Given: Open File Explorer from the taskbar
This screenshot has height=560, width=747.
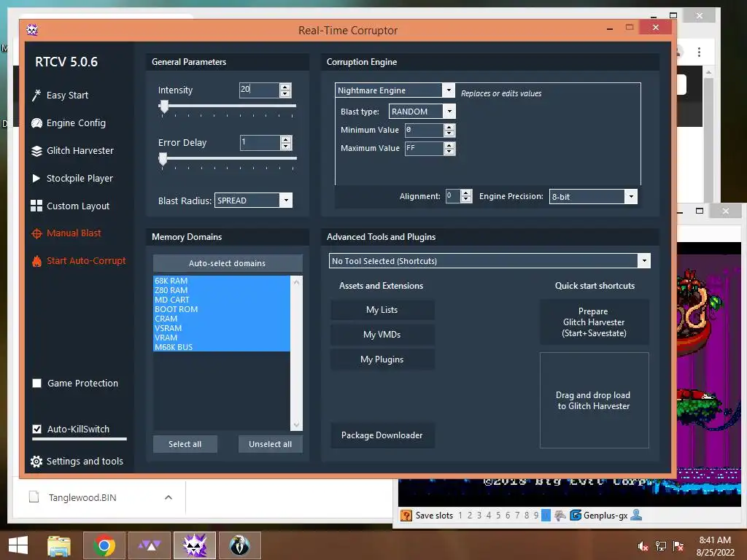Looking at the screenshot, I should (x=59, y=545).
